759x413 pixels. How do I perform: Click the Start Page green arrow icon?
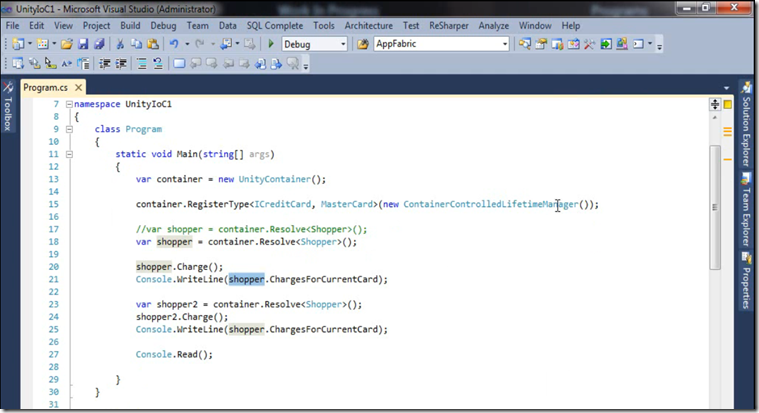pos(606,44)
